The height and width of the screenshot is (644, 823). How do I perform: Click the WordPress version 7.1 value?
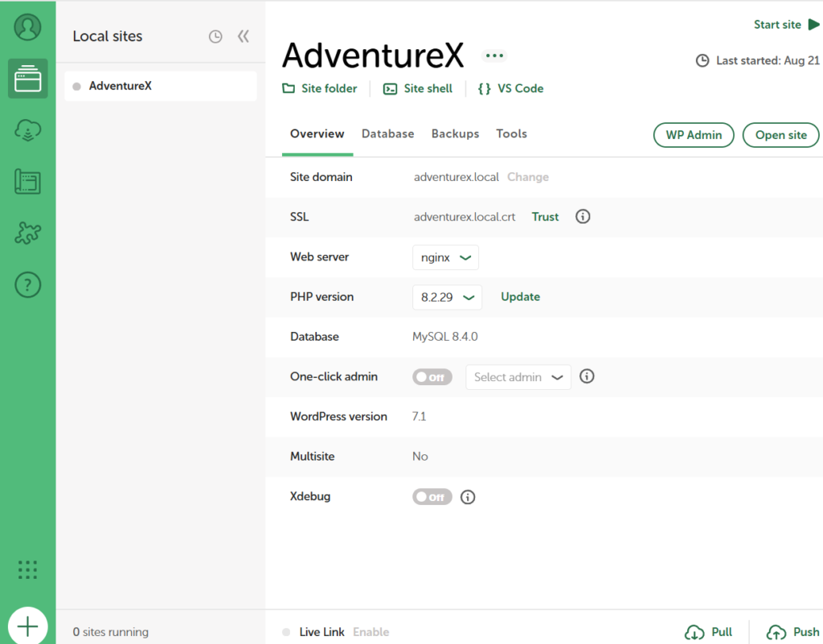(x=419, y=416)
